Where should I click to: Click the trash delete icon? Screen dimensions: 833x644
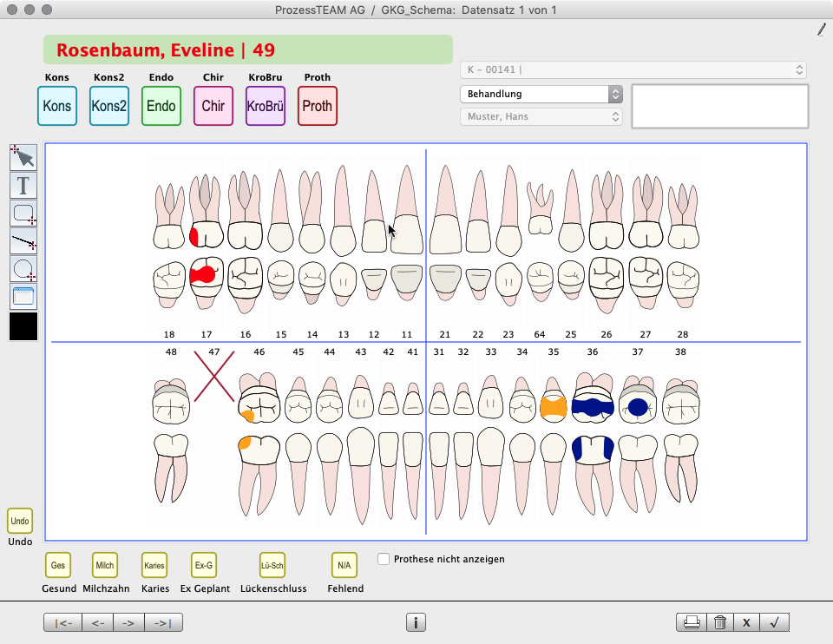pos(719,622)
